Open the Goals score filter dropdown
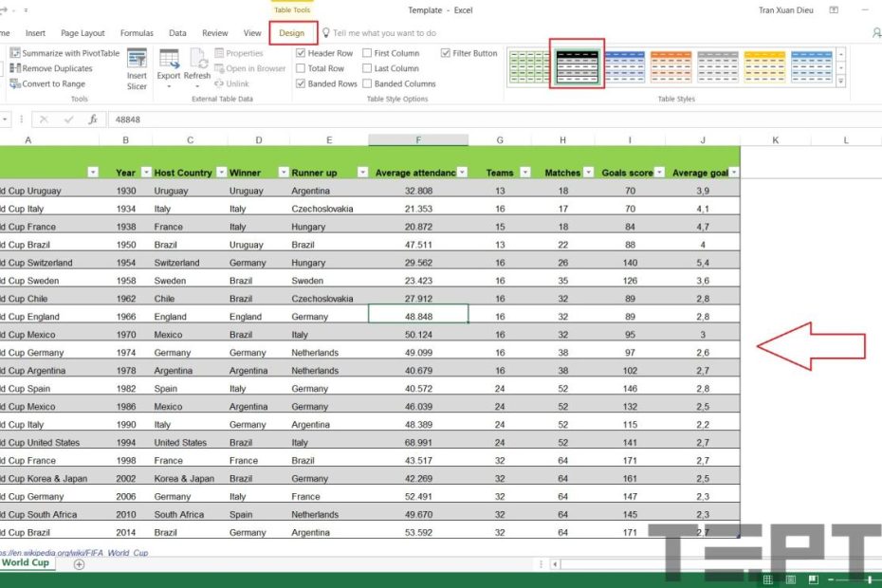882x588 pixels. (659, 173)
